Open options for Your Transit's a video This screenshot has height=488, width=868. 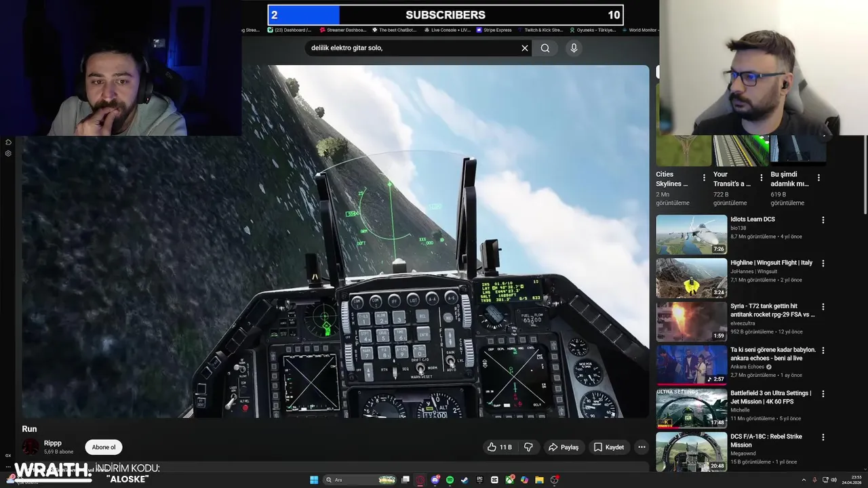click(x=762, y=178)
